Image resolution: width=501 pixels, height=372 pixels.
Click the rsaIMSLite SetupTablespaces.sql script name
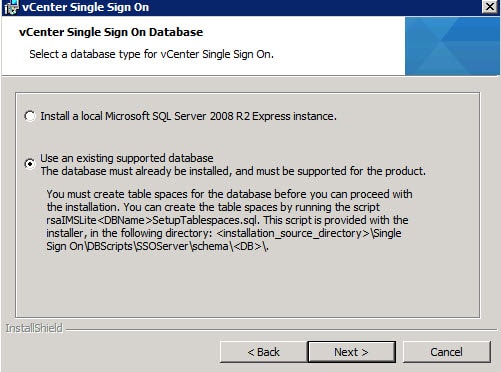coord(152,220)
